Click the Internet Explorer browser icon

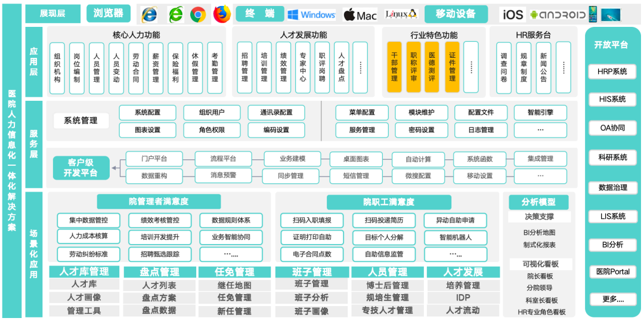[x=149, y=14]
